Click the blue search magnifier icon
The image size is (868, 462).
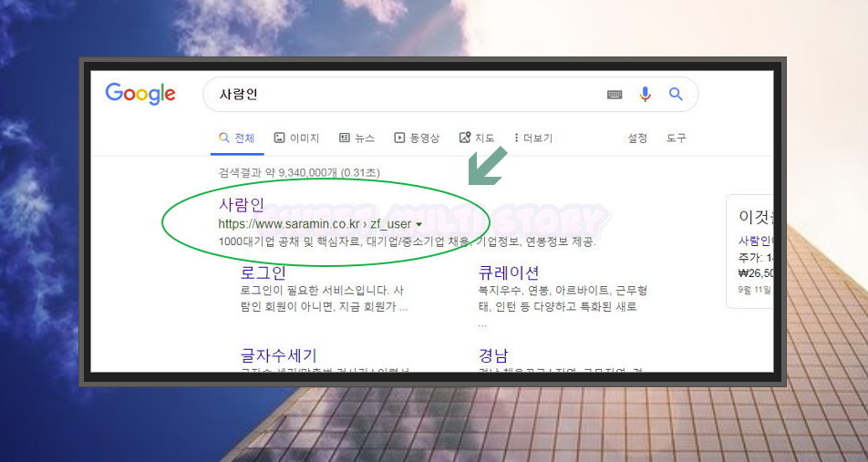[x=676, y=94]
